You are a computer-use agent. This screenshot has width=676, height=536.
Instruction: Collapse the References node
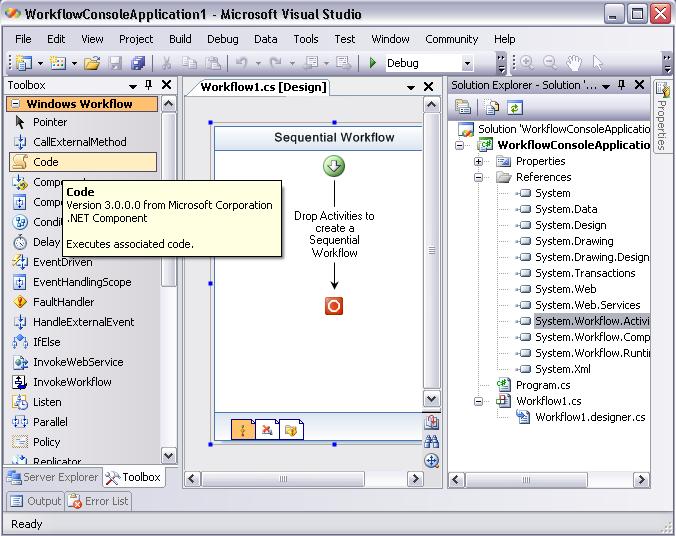point(479,177)
